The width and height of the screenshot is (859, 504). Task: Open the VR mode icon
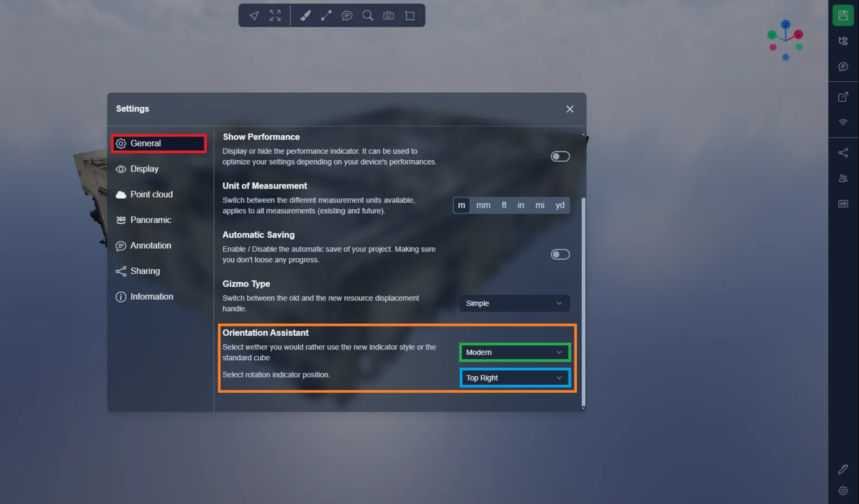pyautogui.click(x=843, y=204)
